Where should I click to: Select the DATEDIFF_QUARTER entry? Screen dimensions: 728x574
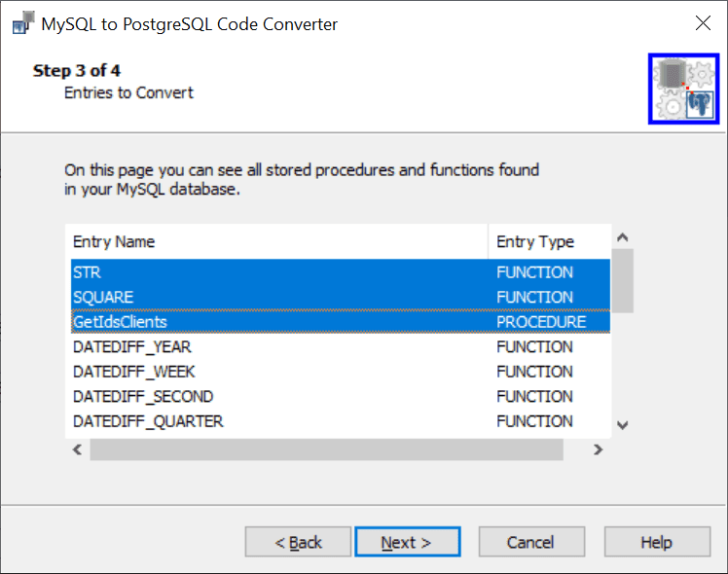[x=341, y=421]
